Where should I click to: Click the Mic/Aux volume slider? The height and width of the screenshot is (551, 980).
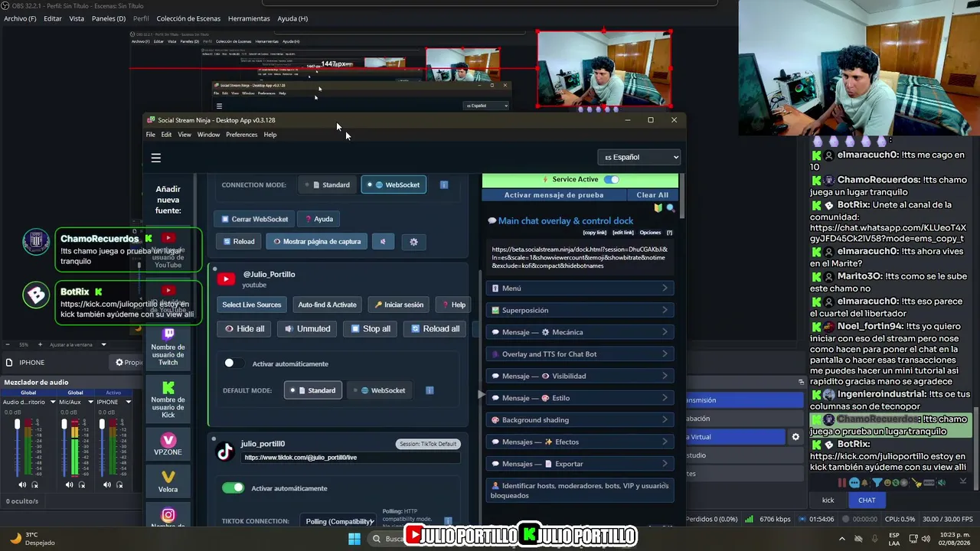click(64, 446)
